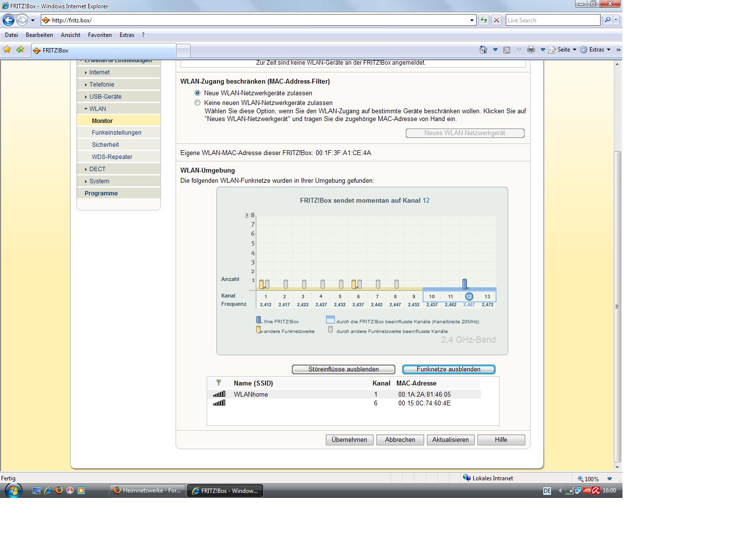Click the browser Forward arrow
This screenshot has height=560, width=747.
(22, 20)
